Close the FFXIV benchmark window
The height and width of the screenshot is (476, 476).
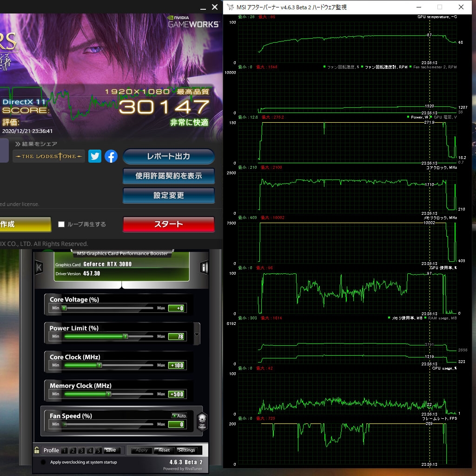[x=215, y=7]
